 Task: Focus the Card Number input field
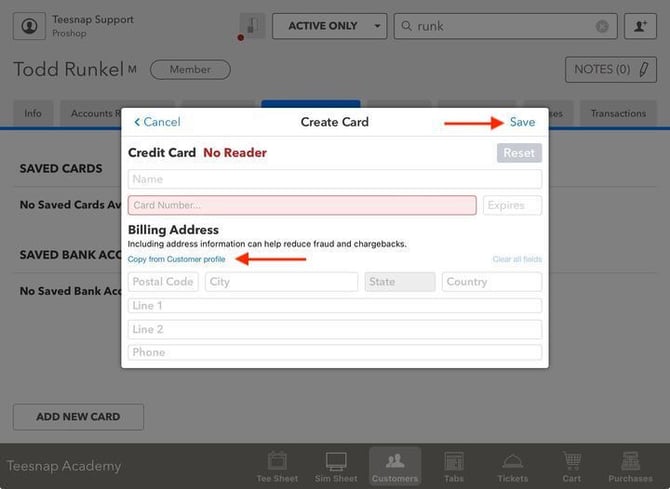(302, 205)
